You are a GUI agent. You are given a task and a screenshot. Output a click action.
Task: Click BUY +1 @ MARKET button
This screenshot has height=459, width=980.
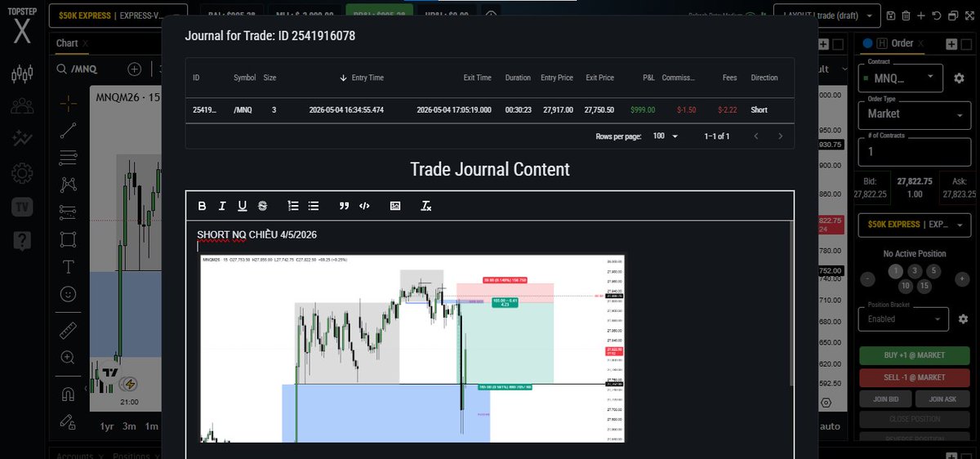click(x=913, y=356)
